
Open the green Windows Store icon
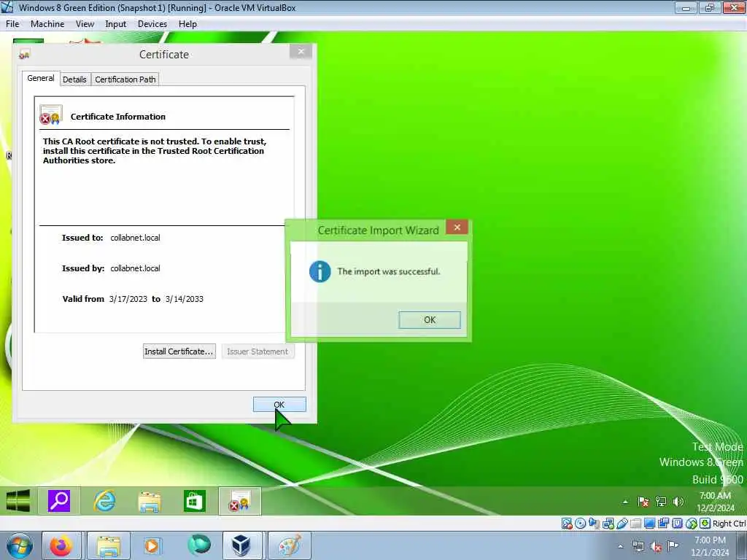coord(194,501)
